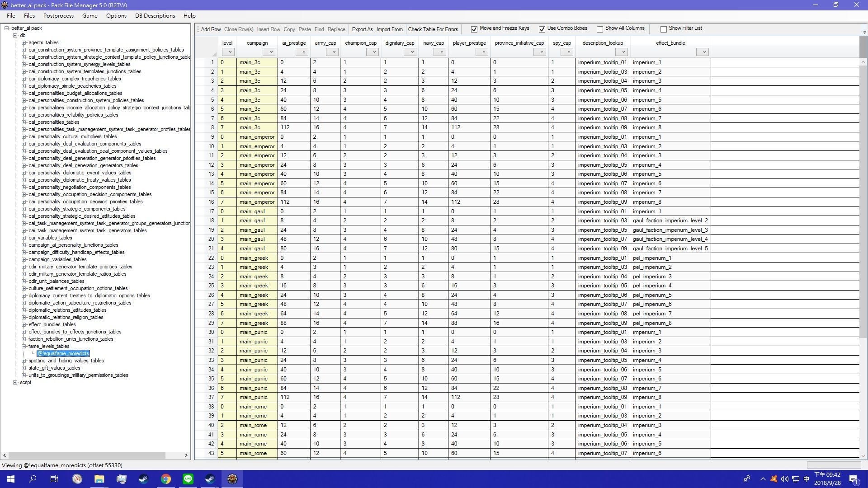Click Check Table For Errors button
Image resolution: width=868 pixels, height=488 pixels.
point(433,29)
